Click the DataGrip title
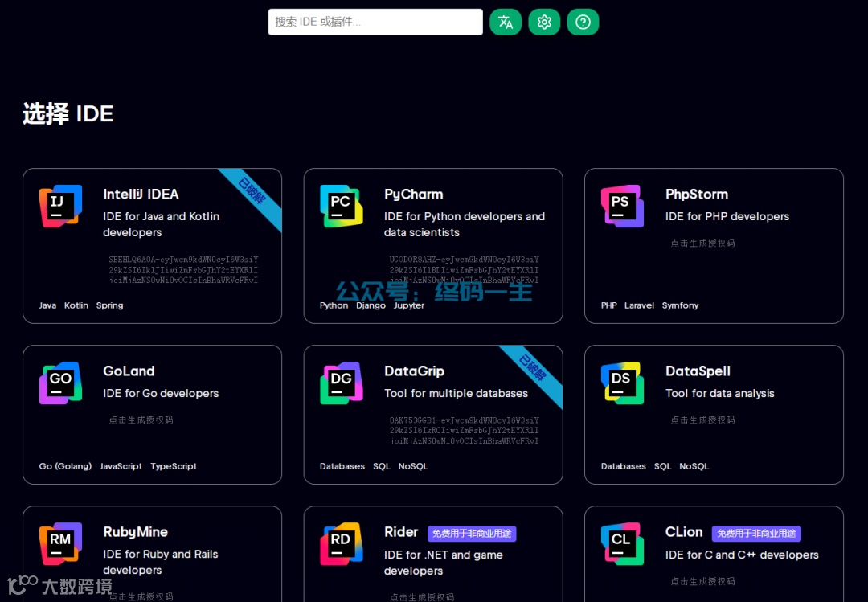868x602 pixels. 414,371
